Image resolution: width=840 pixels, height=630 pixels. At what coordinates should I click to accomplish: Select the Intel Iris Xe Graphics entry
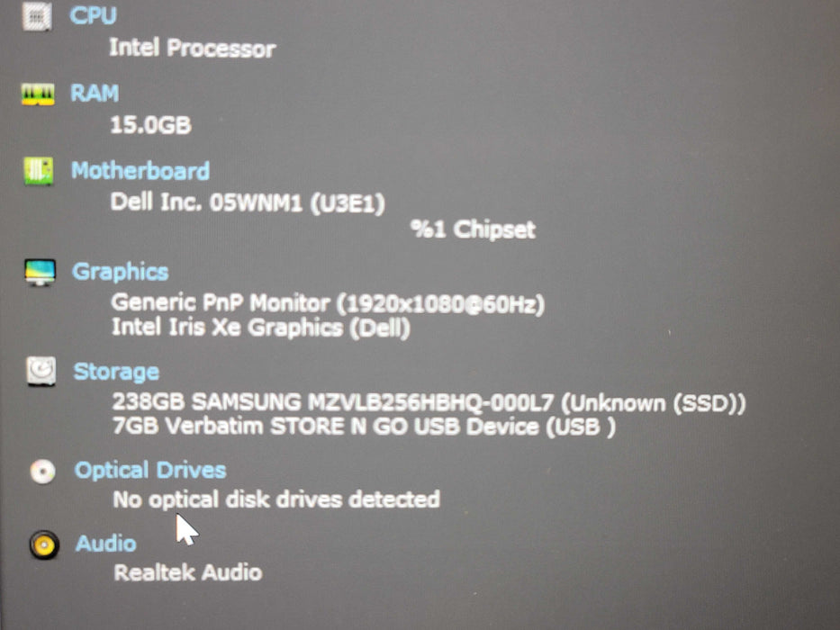[261, 328]
